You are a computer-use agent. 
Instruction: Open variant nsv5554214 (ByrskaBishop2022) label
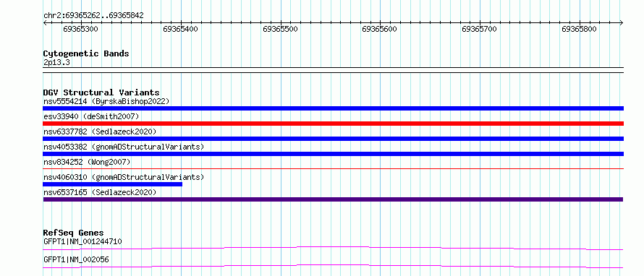[106, 101]
